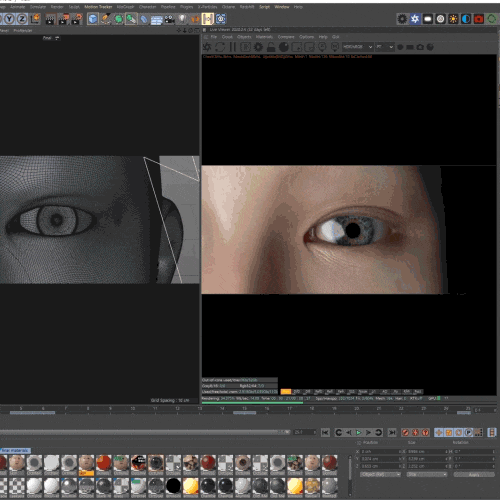Toggle lock resolution in Live Viewer
Viewport: 500px width, 500px height.
[271, 47]
